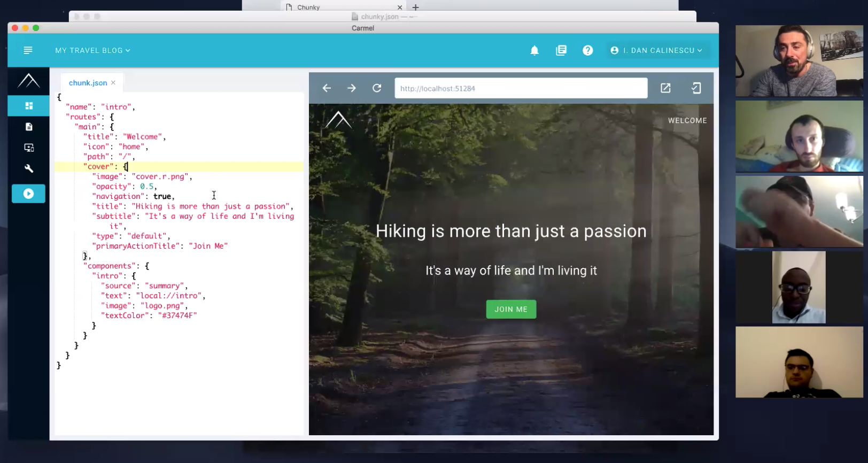Go back in the preview browser
The width and height of the screenshot is (868, 463).
click(327, 88)
